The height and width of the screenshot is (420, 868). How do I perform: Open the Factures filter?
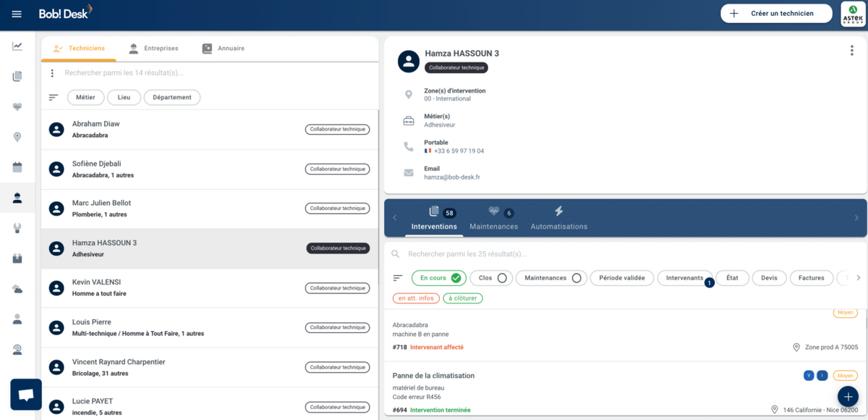tap(812, 278)
